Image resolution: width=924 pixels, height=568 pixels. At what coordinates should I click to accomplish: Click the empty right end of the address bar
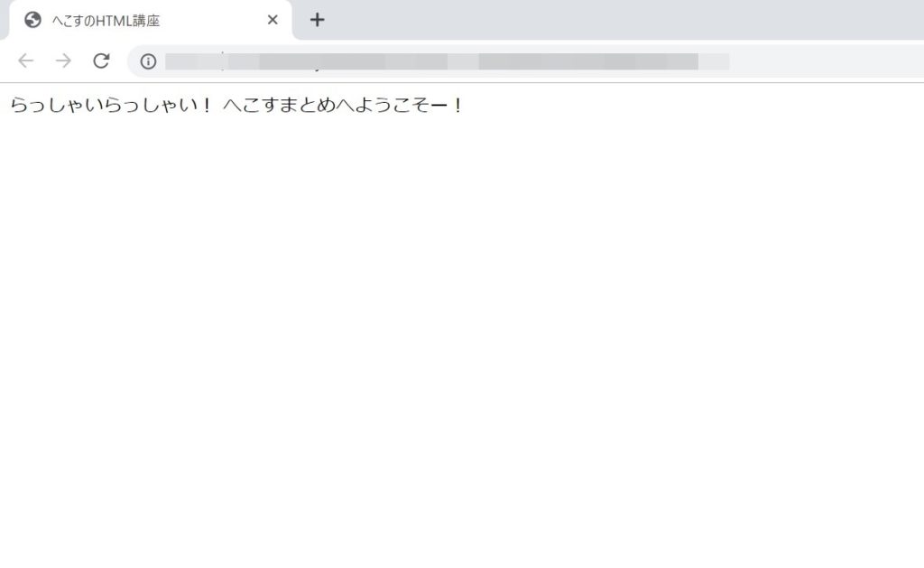825,61
